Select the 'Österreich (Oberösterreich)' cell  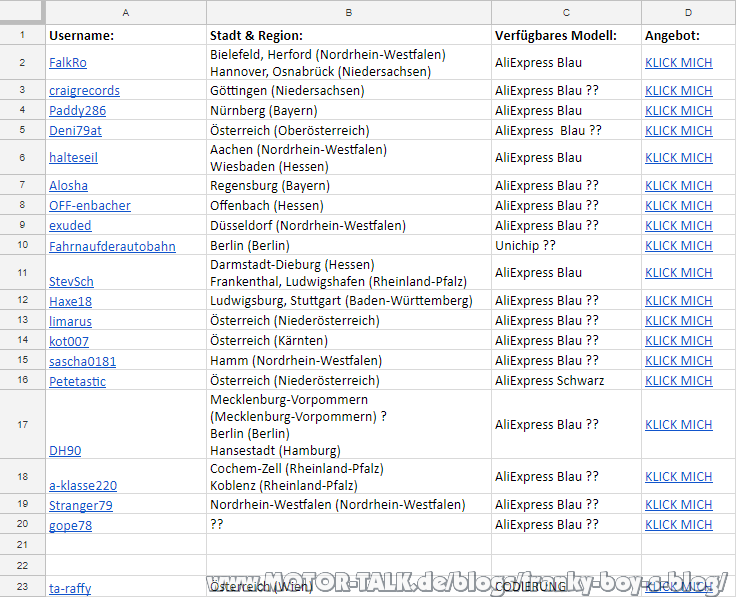[349, 130]
